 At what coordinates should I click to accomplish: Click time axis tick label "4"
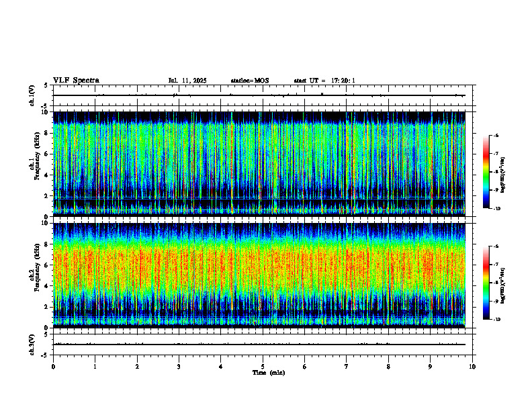[x=221, y=367]
